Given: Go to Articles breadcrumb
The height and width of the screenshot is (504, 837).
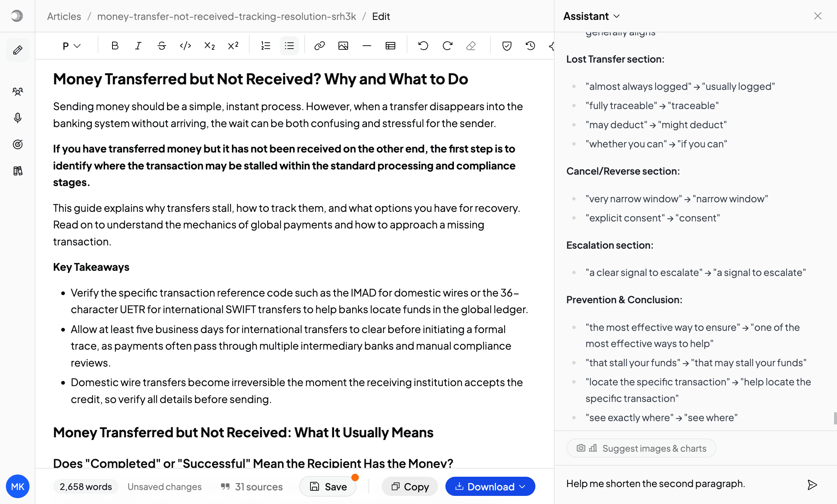Looking at the screenshot, I should click(64, 16).
